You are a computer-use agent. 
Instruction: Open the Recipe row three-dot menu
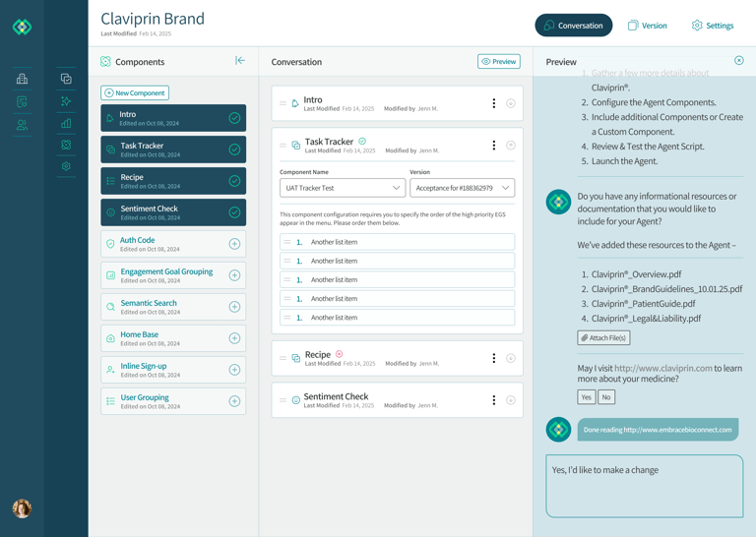(494, 358)
